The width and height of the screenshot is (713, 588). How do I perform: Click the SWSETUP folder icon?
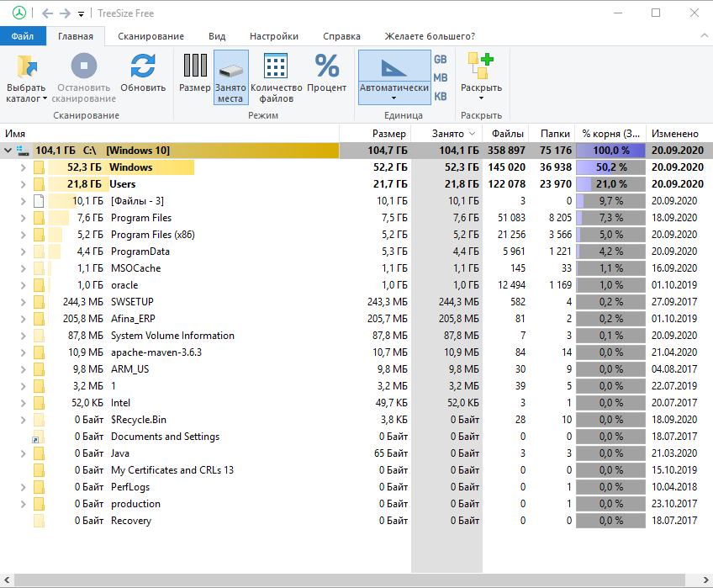[x=40, y=302]
